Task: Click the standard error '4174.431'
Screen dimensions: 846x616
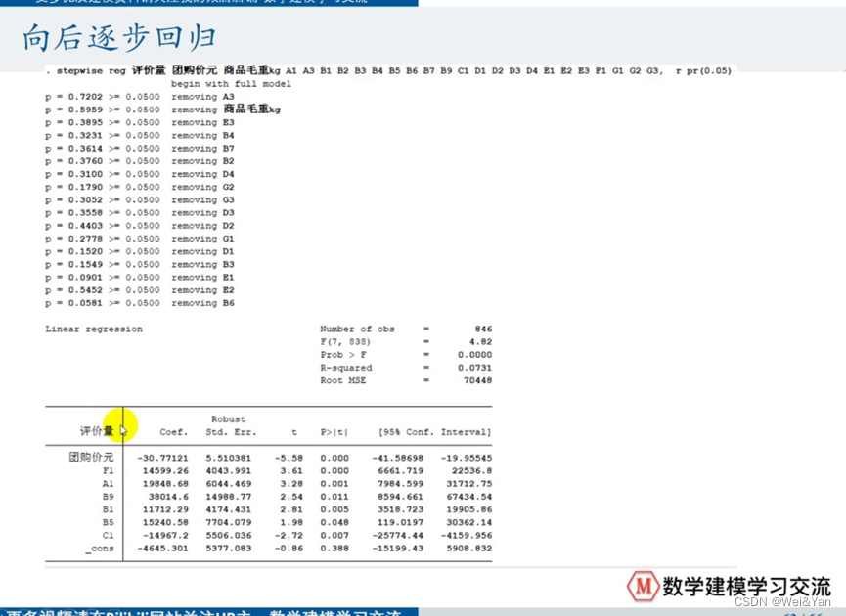Action: [228, 509]
